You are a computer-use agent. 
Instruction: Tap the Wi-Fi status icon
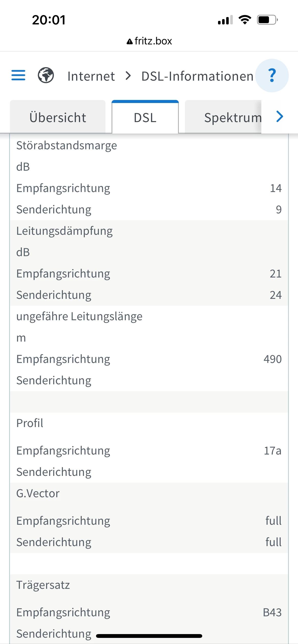point(245,20)
